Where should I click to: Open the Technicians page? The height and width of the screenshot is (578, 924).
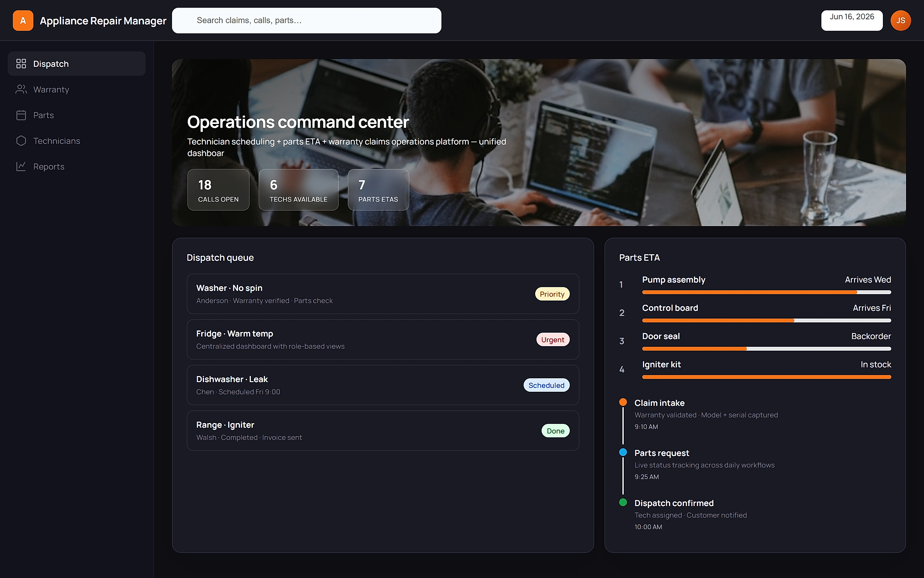coord(76,141)
